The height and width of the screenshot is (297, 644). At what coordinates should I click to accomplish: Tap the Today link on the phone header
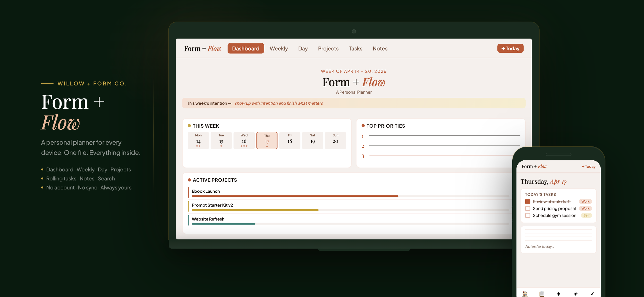(589, 167)
